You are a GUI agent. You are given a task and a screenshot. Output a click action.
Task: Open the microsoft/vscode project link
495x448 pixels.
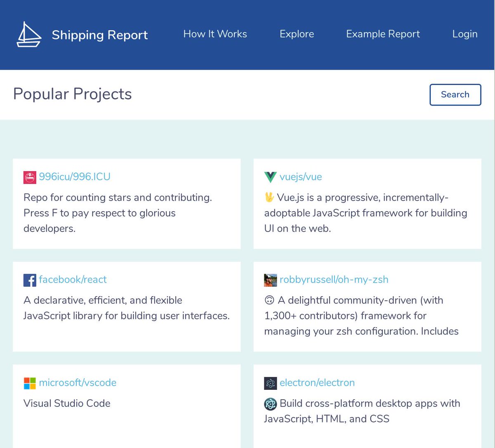[x=78, y=382]
